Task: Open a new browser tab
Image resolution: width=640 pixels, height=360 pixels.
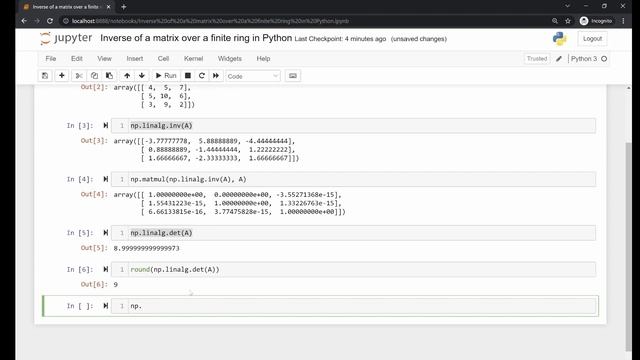Action: pos(124,7)
